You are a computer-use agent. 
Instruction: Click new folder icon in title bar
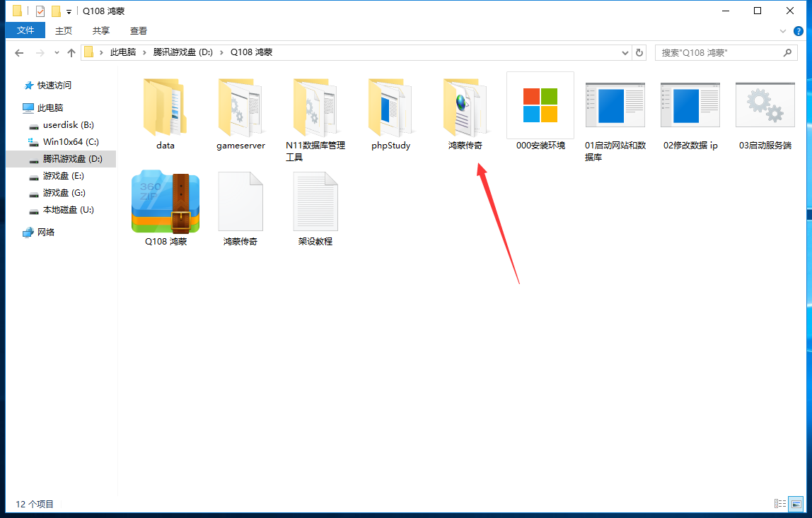[x=56, y=11]
